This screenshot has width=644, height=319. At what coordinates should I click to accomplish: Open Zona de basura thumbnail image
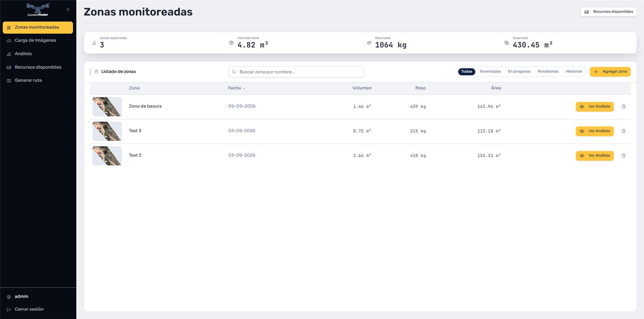click(107, 107)
